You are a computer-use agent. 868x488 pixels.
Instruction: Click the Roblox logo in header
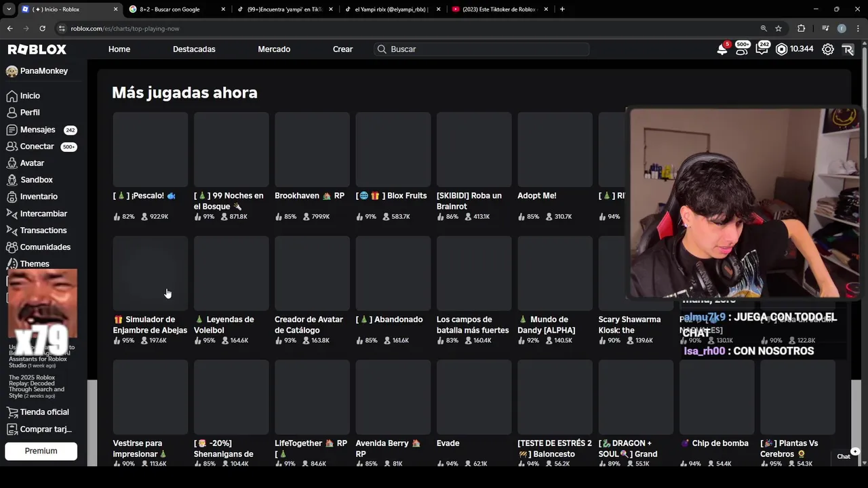(x=37, y=49)
